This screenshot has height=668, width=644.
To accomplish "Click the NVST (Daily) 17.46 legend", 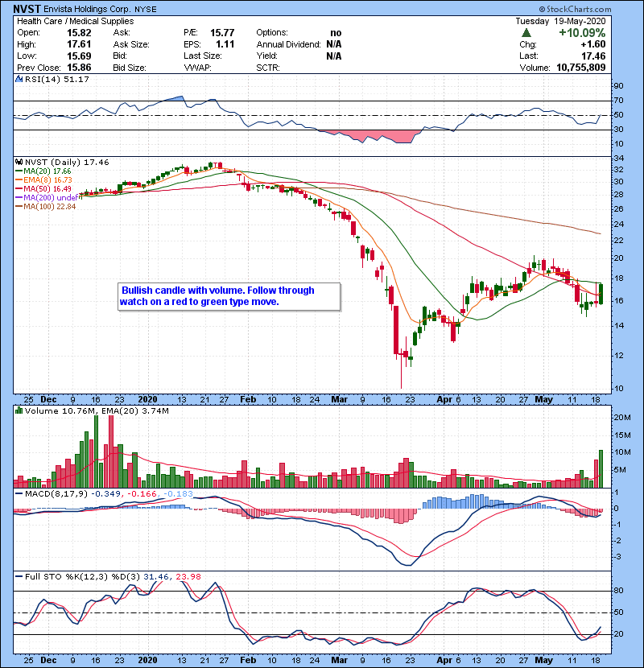I will pyautogui.click(x=67, y=162).
